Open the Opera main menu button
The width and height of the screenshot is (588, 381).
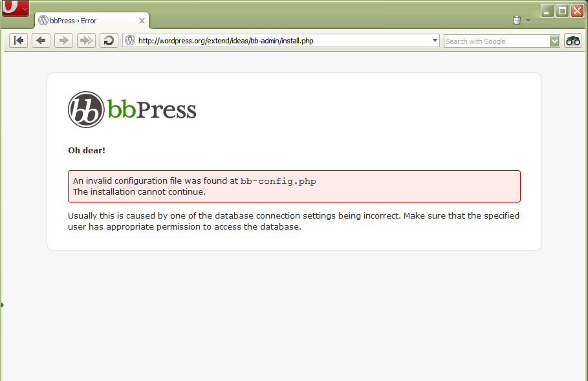click(16, 8)
